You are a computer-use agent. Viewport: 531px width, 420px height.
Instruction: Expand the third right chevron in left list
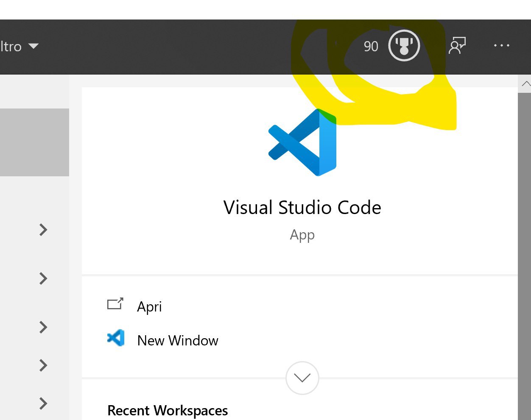[x=43, y=327]
